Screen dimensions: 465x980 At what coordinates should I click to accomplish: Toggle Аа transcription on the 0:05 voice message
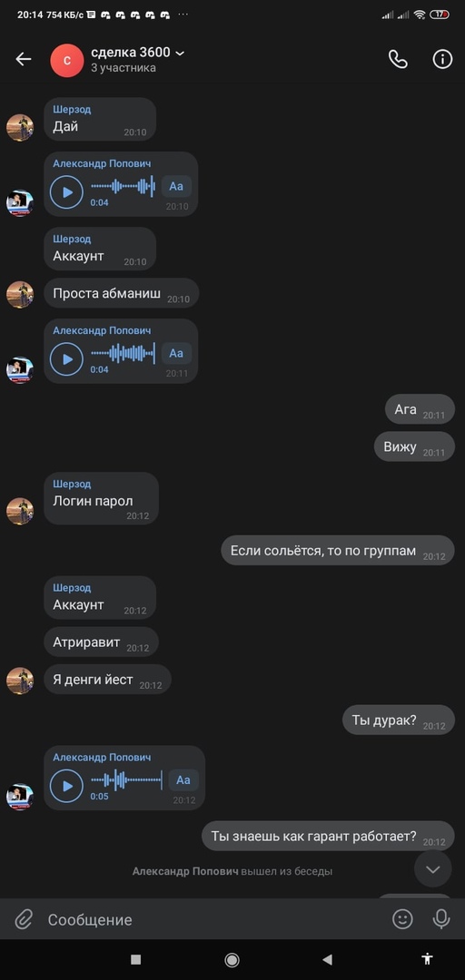tap(183, 780)
